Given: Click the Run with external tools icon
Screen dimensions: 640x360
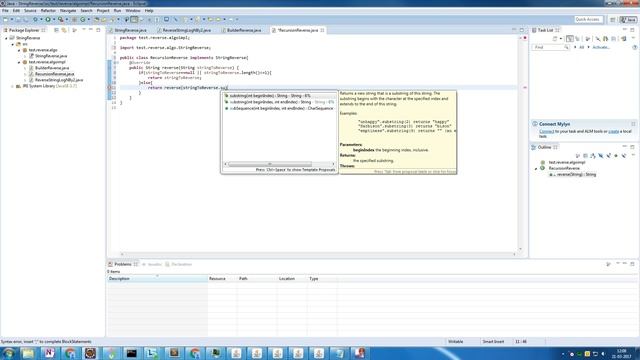Looking at the screenshot, I should [60, 19].
